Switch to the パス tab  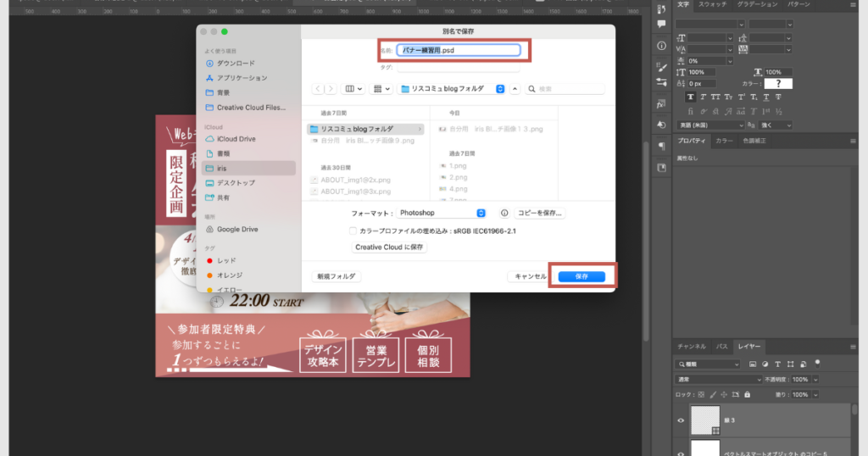click(722, 347)
